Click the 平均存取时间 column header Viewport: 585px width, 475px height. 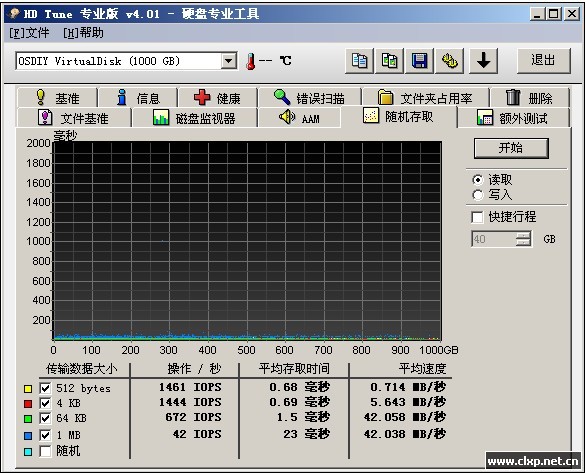pos(294,369)
